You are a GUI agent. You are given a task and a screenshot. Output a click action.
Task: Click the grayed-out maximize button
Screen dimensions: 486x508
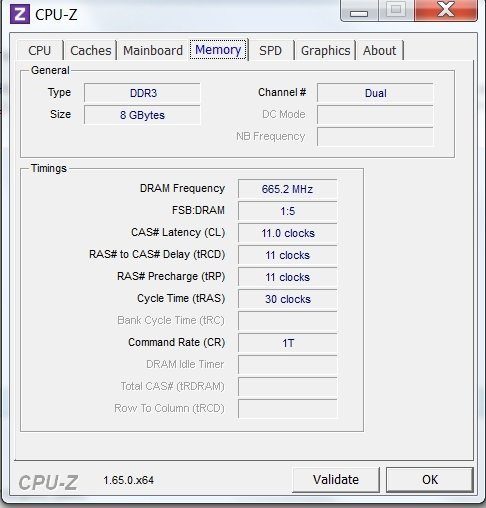[396, 10]
